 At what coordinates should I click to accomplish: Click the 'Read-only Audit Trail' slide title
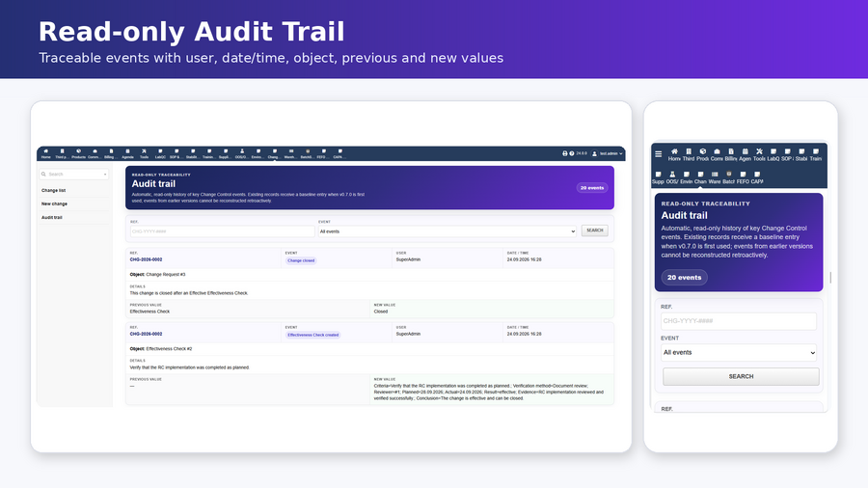point(192,32)
